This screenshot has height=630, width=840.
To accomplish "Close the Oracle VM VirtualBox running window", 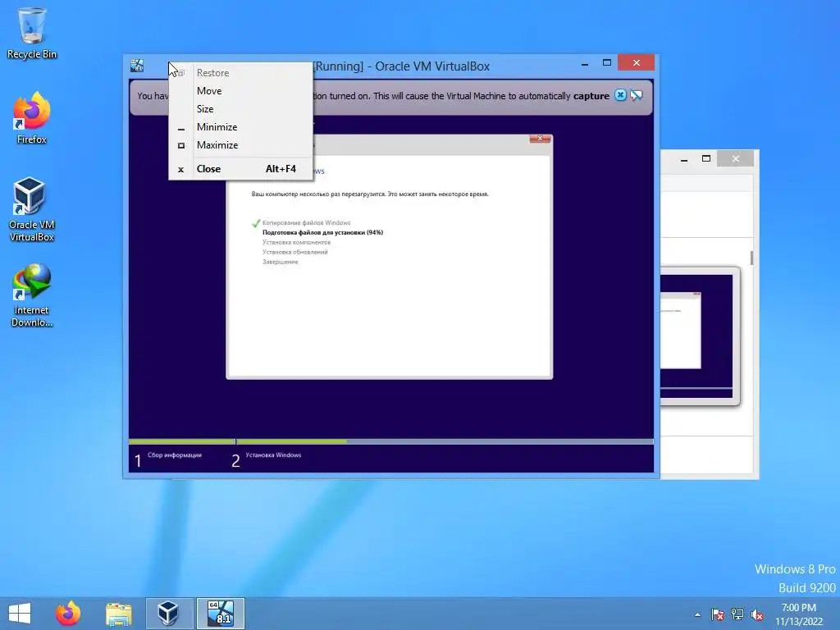I will point(636,62).
